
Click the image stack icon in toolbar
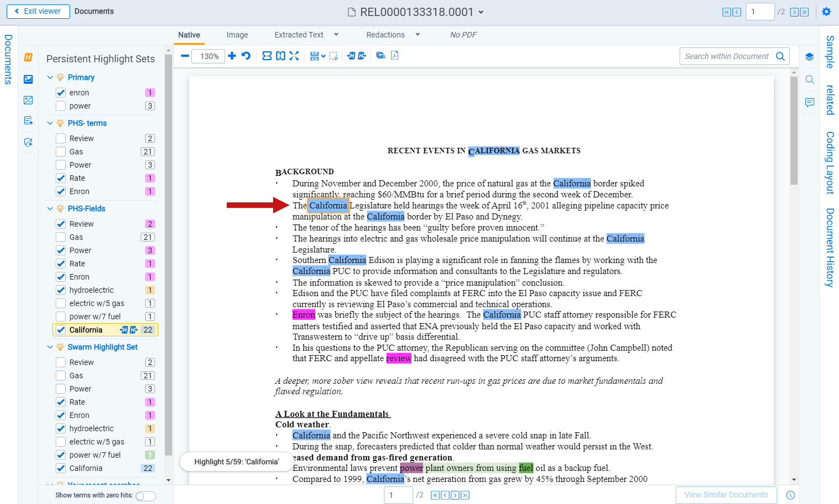coord(381,55)
